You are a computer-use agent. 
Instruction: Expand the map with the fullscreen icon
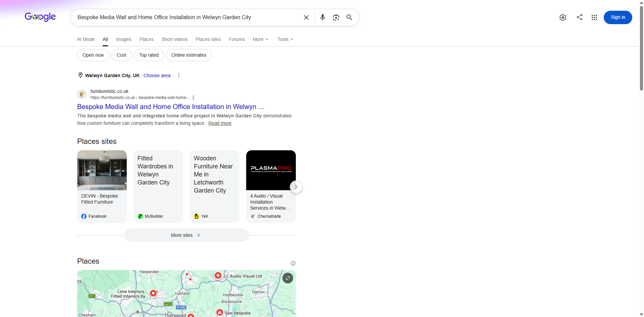288,278
